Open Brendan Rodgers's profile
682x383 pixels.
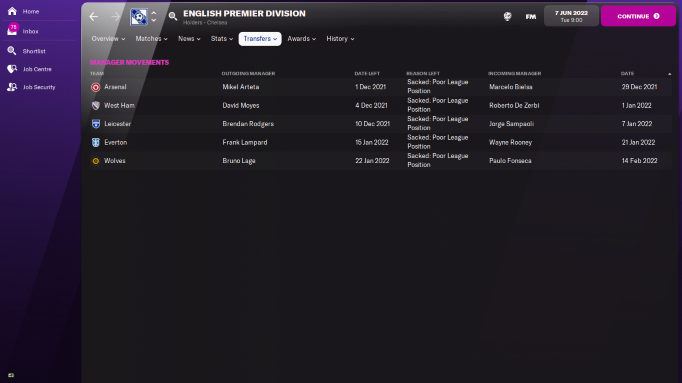coord(248,124)
